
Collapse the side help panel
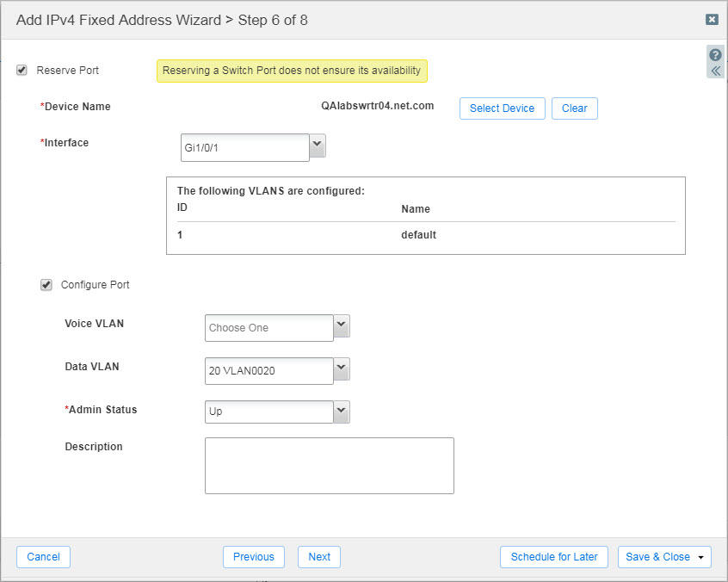point(715,71)
